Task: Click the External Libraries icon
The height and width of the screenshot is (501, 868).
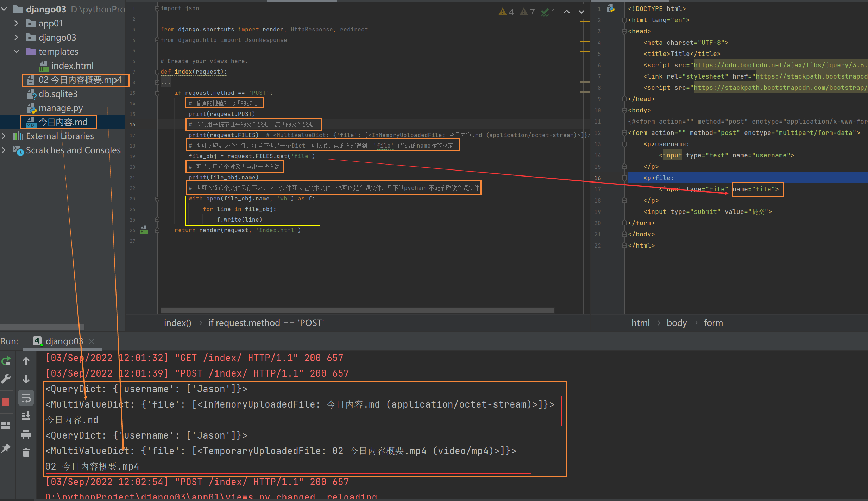Action: coord(18,136)
